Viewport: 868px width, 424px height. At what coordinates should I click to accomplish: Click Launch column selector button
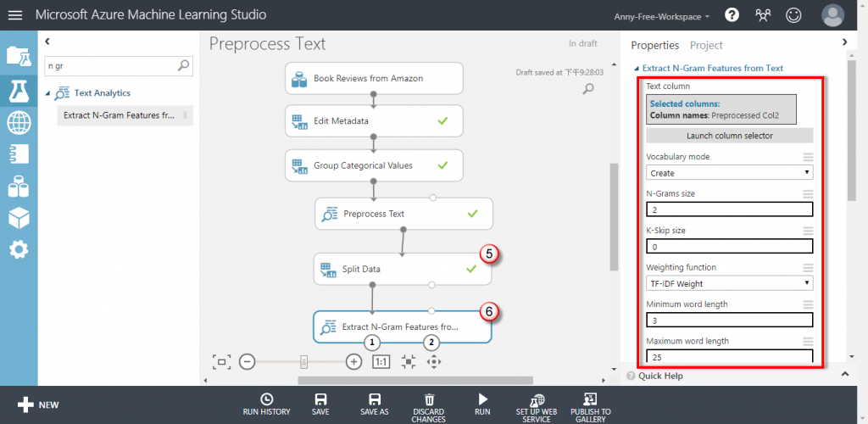pyautogui.click(x=730, y=136)
